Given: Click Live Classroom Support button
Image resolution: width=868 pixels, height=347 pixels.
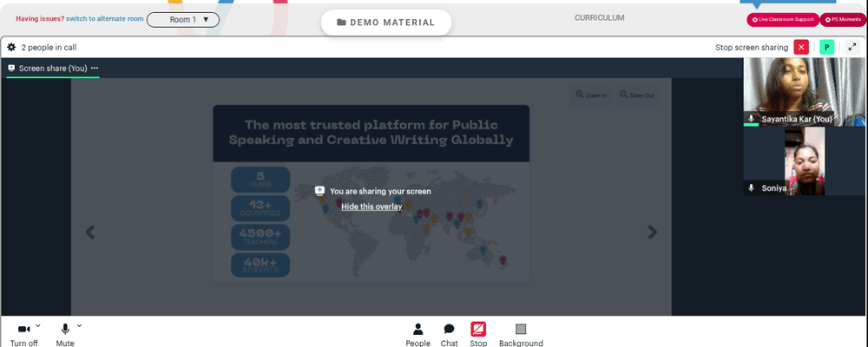Looking at the screenshot, I should 783,19.
